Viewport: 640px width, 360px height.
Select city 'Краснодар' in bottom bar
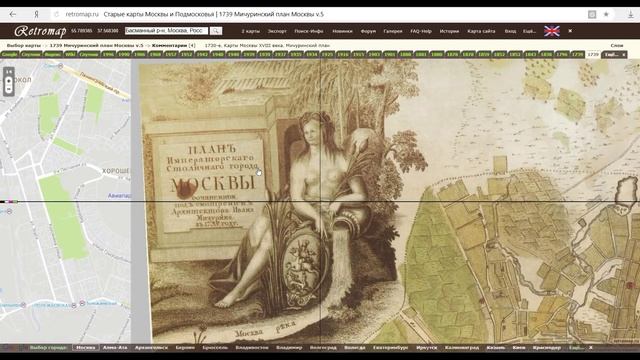click(x=547, y=348)
